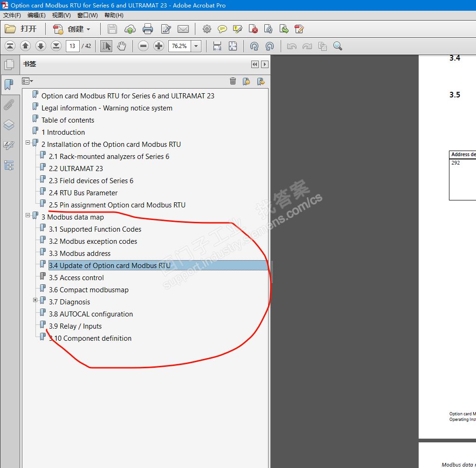This screenshot has height=468, width=476.
Task: Collapse the 3 Modbus data map branch
Action: click(28, 215)
